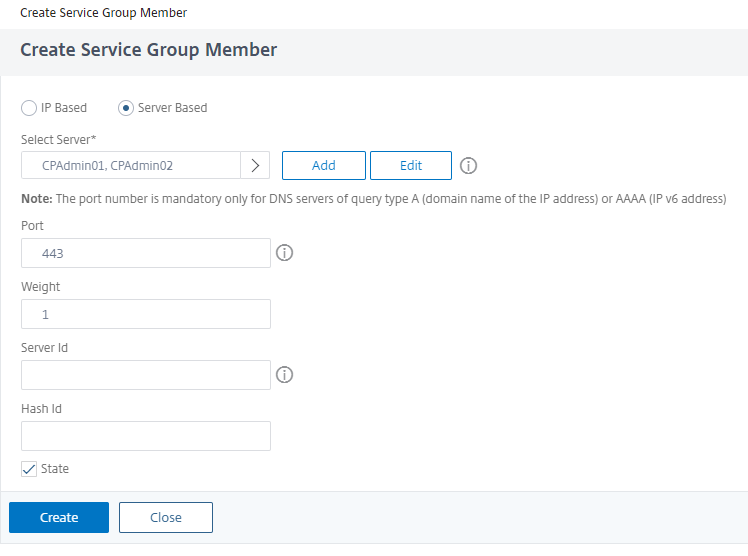Click the info icon beside Port field
748x556 pixels.
284,254
